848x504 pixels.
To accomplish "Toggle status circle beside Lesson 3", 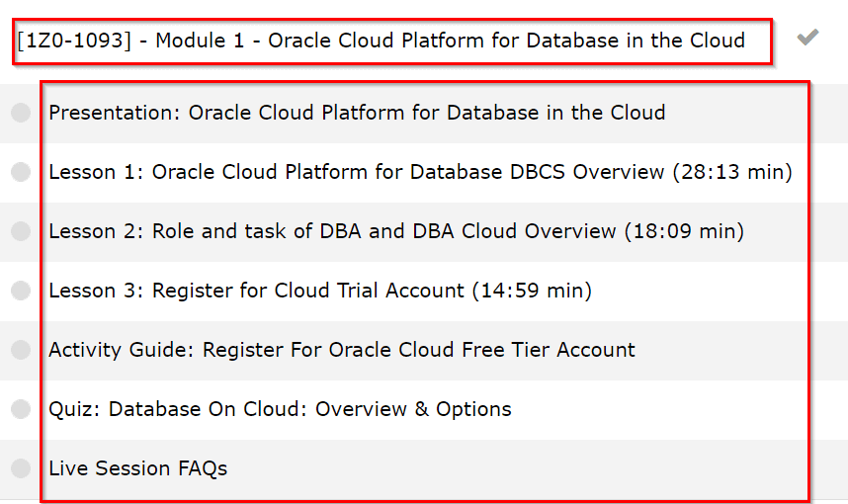I will (21, 291).
